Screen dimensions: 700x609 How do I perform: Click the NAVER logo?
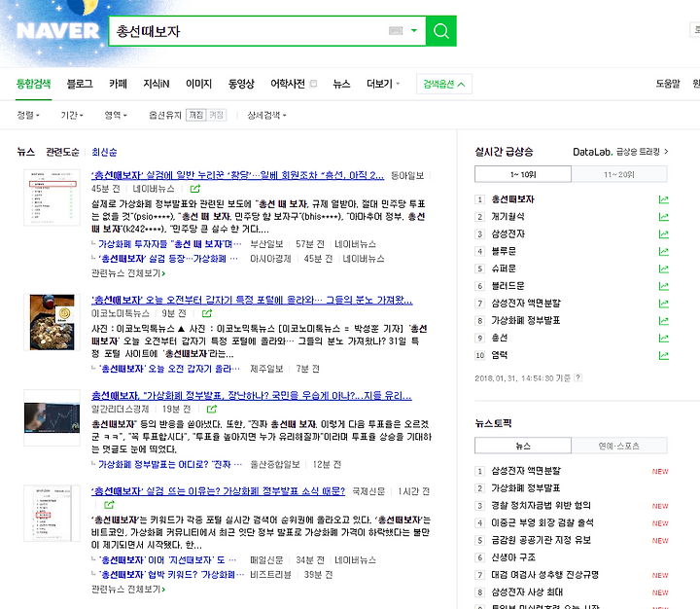pos(58,31)
